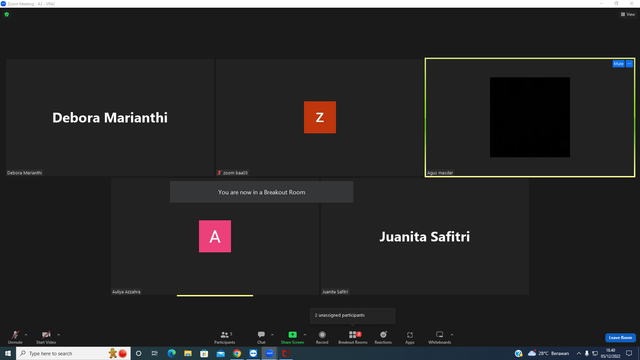Click the Leave Room button

620,338
